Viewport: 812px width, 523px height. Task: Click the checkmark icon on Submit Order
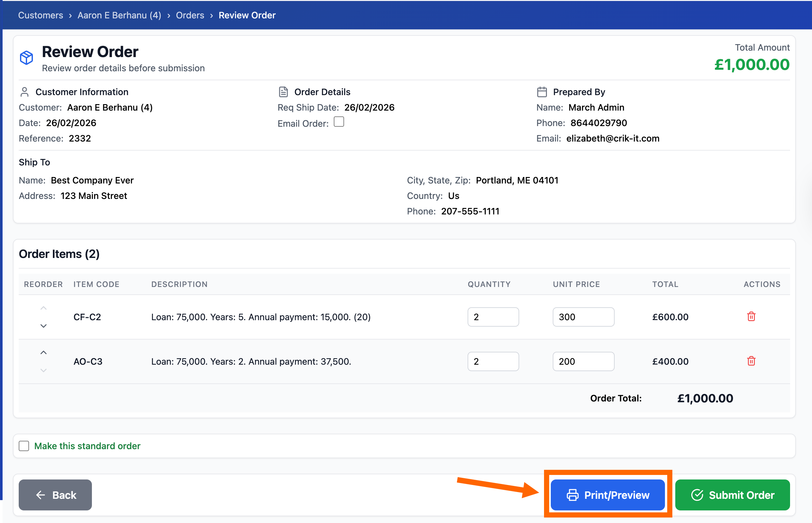tap(697, 495)
